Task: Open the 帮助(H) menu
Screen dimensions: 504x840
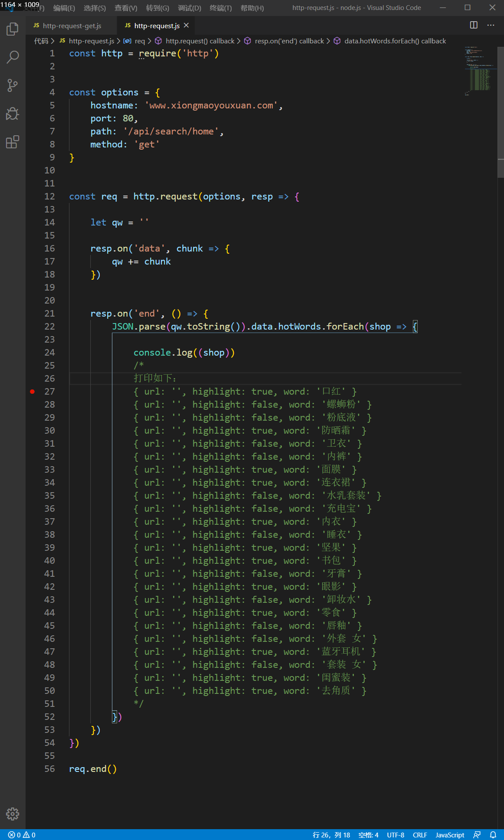Action: pos(252,8)
